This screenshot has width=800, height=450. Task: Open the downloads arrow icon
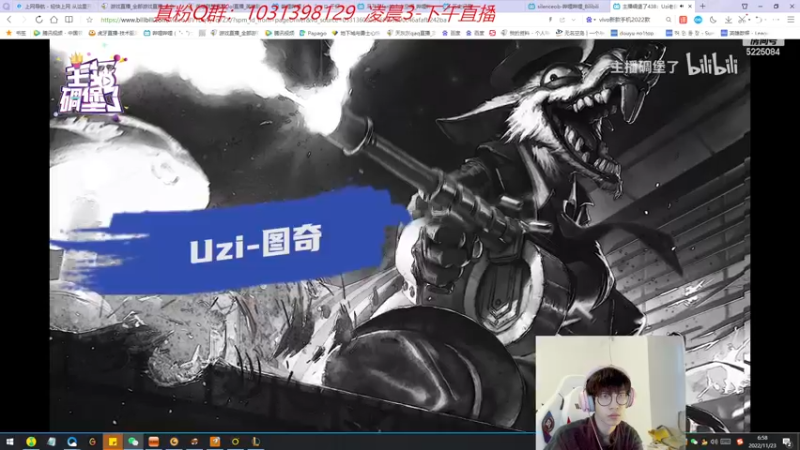point(729,20)
